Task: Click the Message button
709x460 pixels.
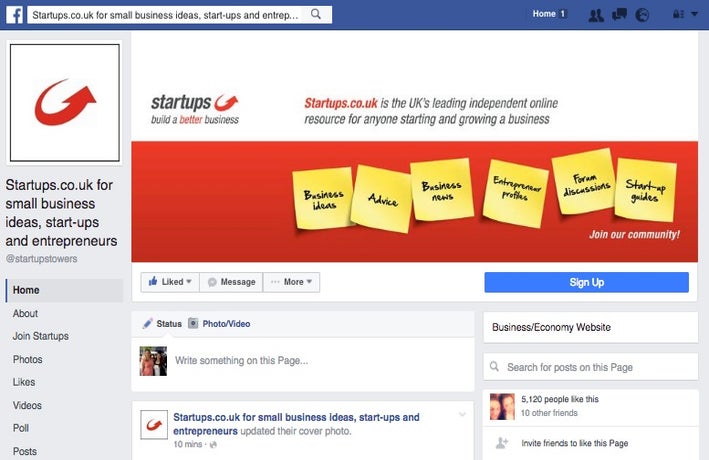Action: (231, 282)
